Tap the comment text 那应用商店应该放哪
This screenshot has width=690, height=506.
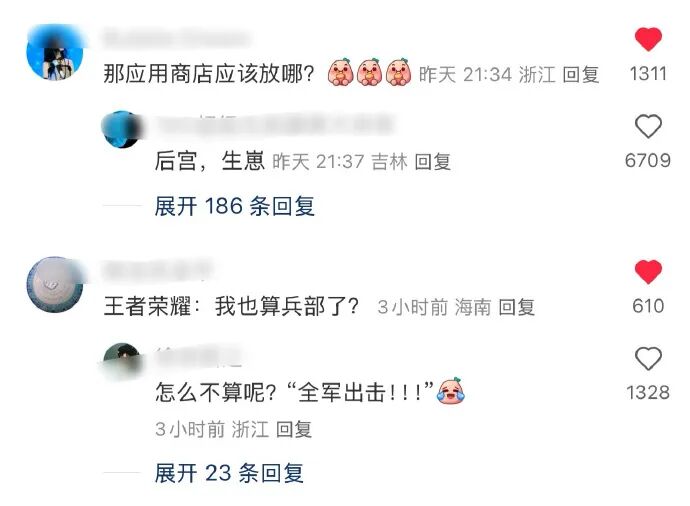click(209, 73)
